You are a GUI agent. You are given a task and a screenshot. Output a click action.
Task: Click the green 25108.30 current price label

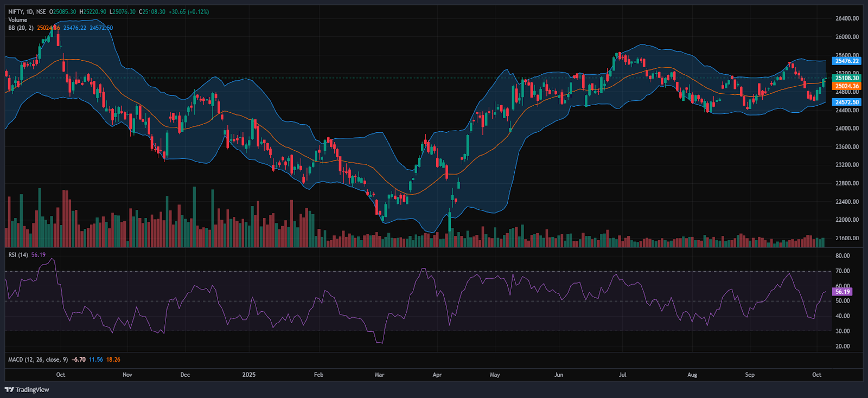pyautogui.click(x=846, y=78)
